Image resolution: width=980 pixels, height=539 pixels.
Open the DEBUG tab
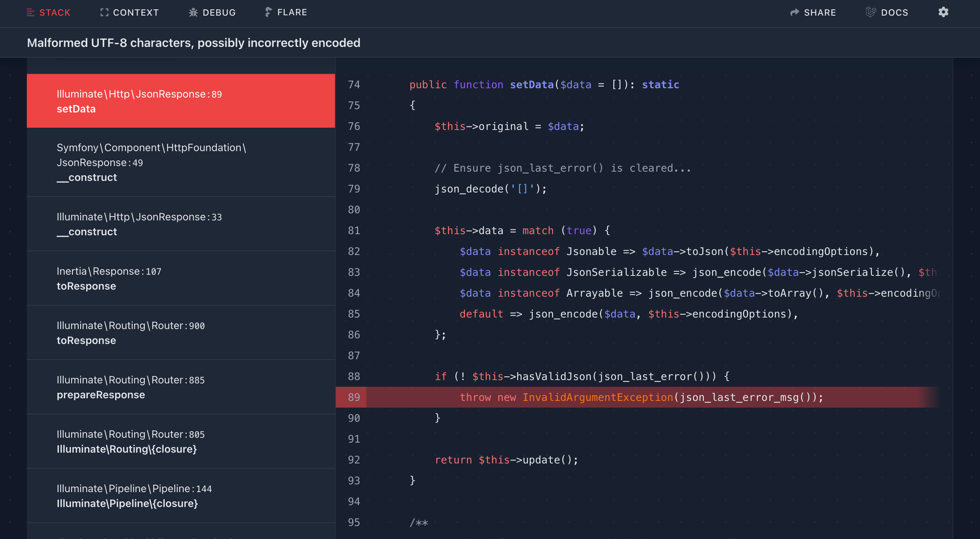219,13
